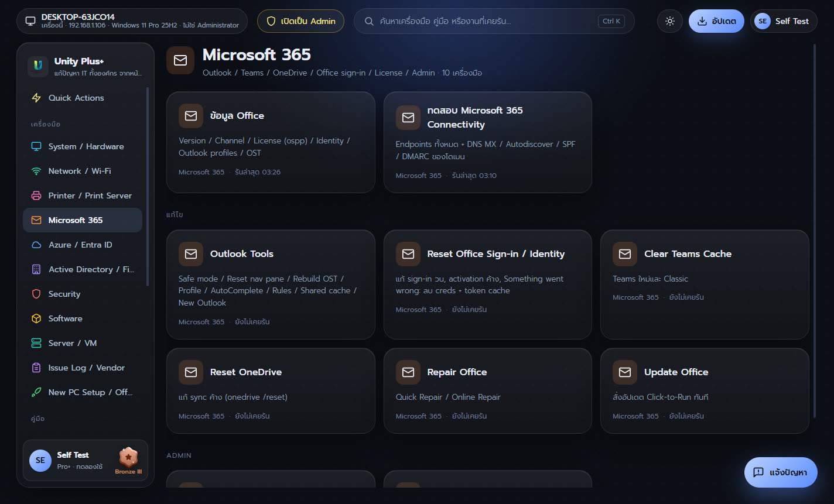
Task: Click the Update Office envelope icon
Action: (625, 372)
